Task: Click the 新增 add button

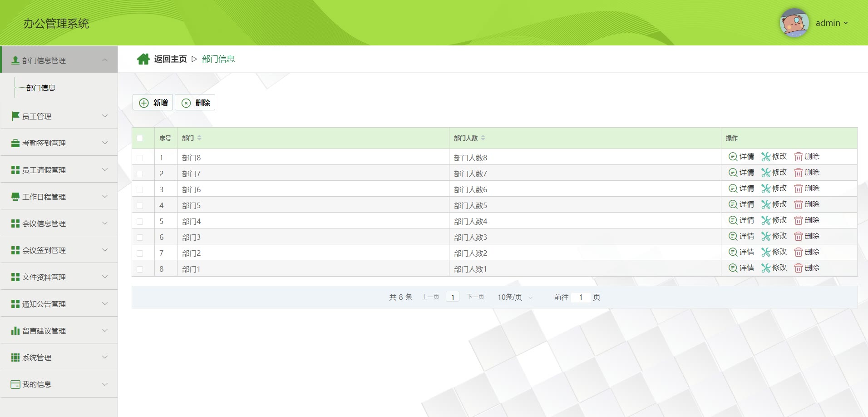Action: click(x=153, y=103)
